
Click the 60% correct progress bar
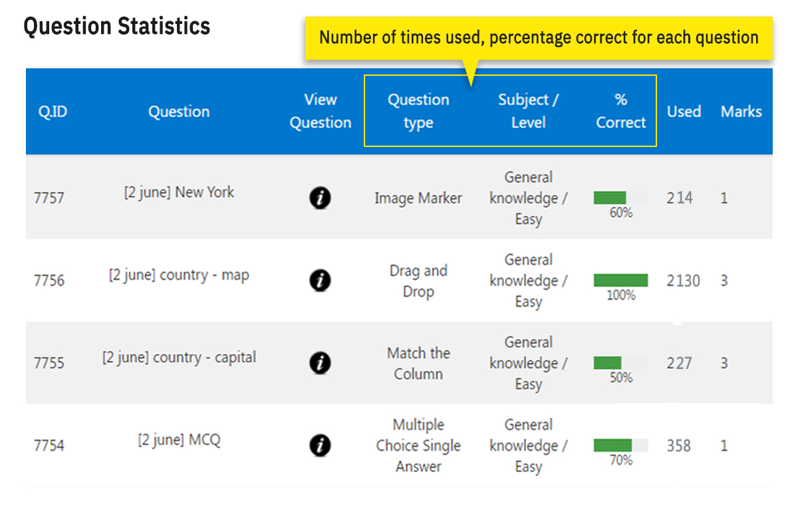[620, 198]
